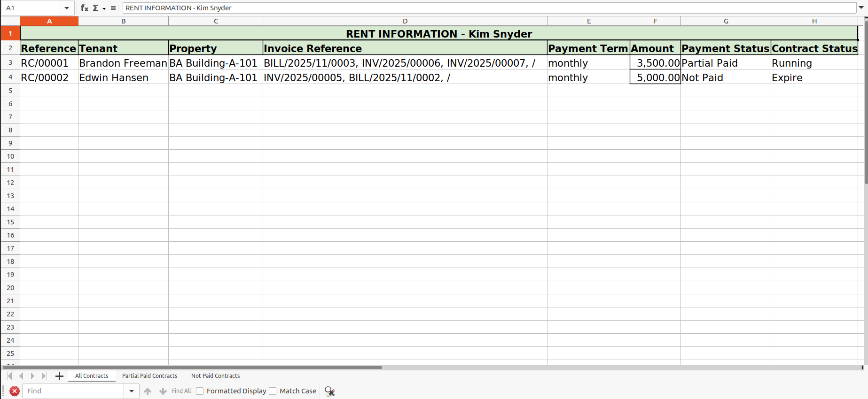Click the RENT INFORMATION - Kim Snyder title cell

(439, 33)
